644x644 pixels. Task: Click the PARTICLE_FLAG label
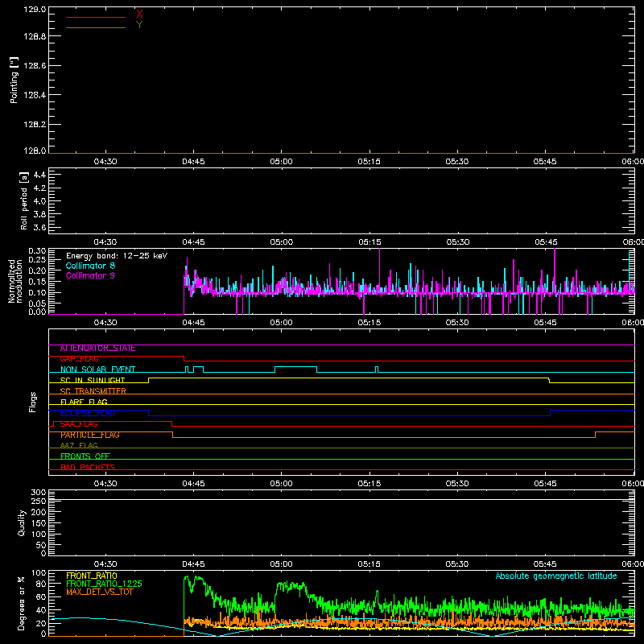click(x=90, y=435)
